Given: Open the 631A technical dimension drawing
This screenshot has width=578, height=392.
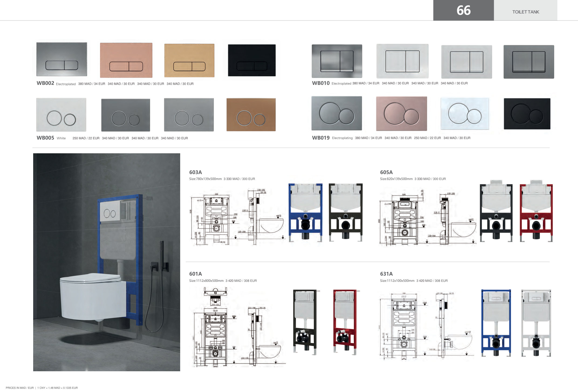Looking at the screenshot, I should click(427, 326).
